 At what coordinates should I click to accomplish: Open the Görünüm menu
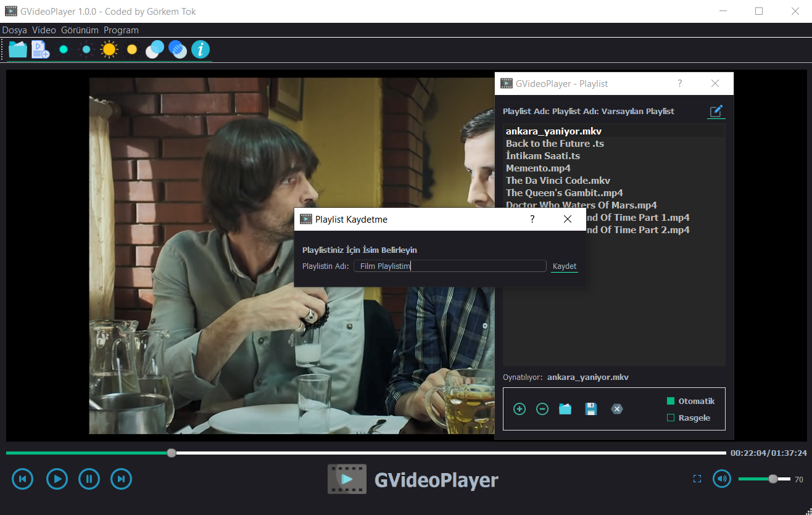point(80,30)
